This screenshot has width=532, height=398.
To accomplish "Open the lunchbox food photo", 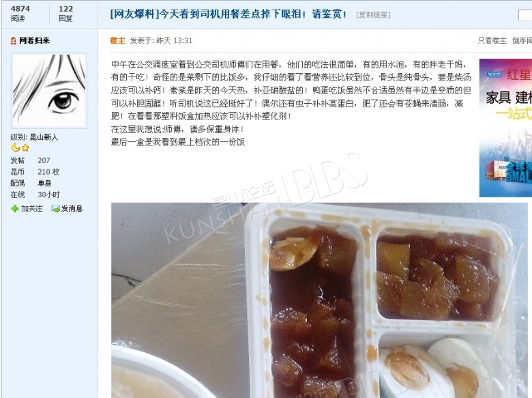I will pos(319,300).
